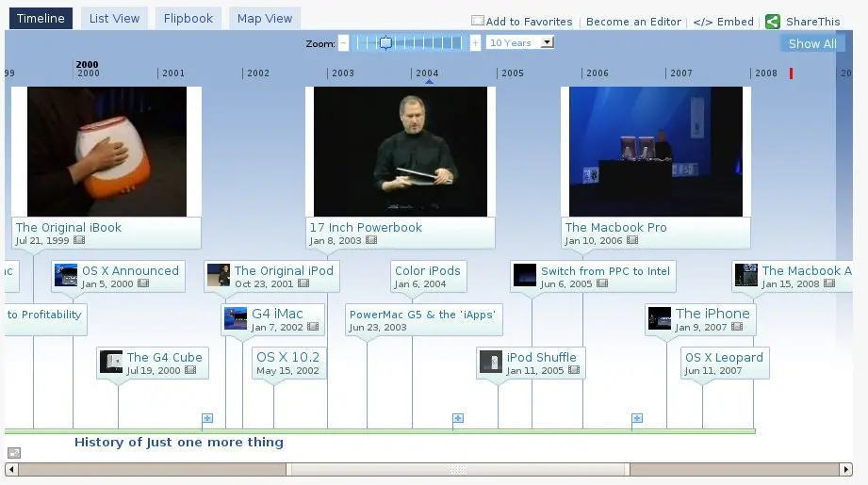Click the Embed link
The height and width of the screenshot is (485, 868).
(723, 22)
